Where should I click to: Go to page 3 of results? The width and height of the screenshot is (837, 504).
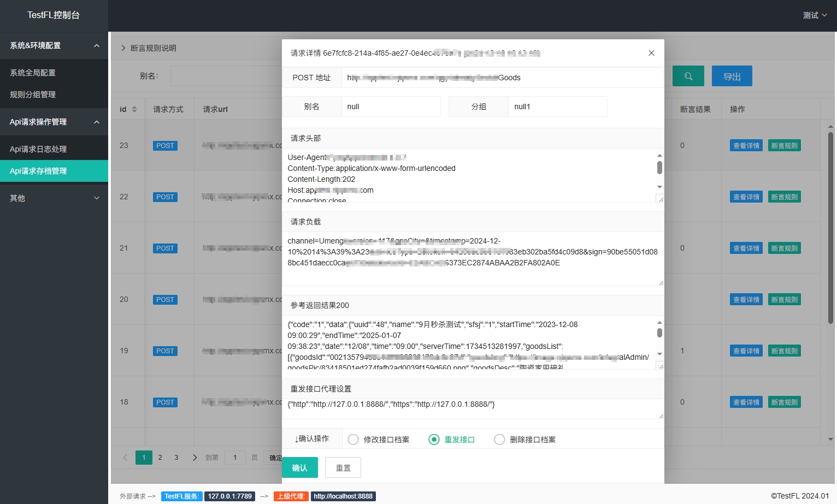176,458
